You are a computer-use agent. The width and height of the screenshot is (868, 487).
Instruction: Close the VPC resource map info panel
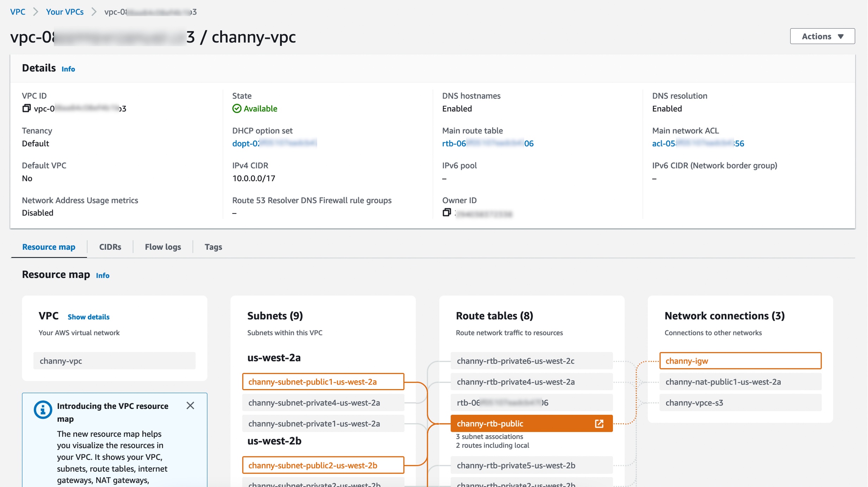[x=190, y=405]
